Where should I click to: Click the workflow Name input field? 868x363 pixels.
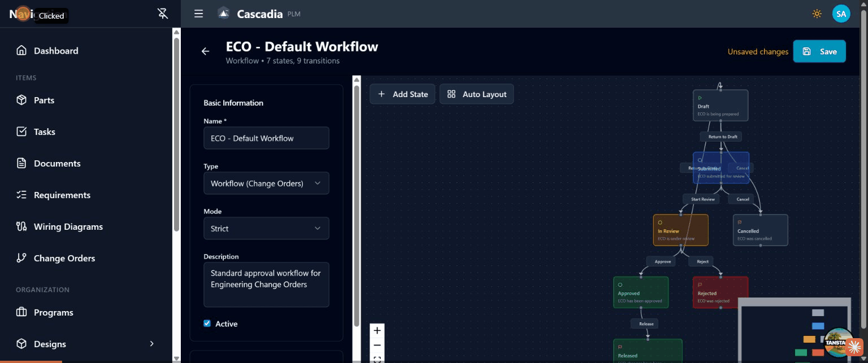coord(266,138)
